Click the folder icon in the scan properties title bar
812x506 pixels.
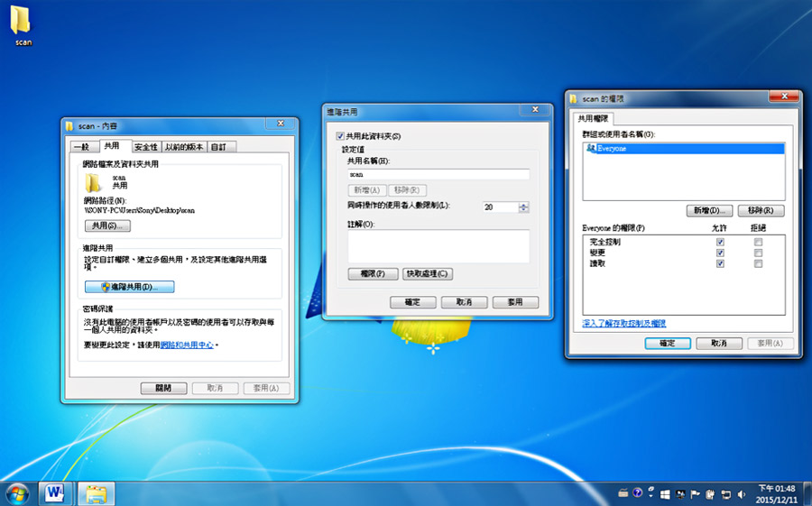[x=69, y=126]
